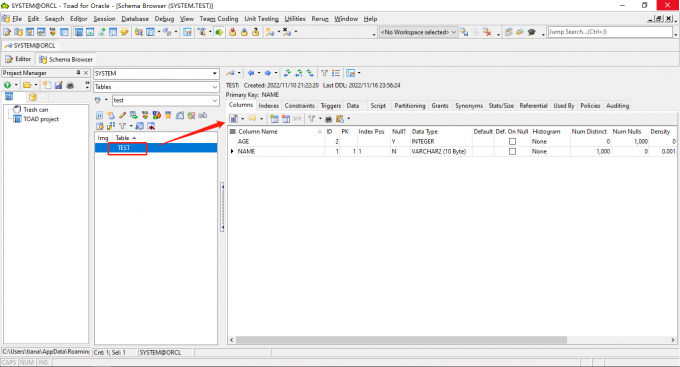
Task: Expand the back arrow history dropdown
Action: pyautogui.click(x=258, y=73)
